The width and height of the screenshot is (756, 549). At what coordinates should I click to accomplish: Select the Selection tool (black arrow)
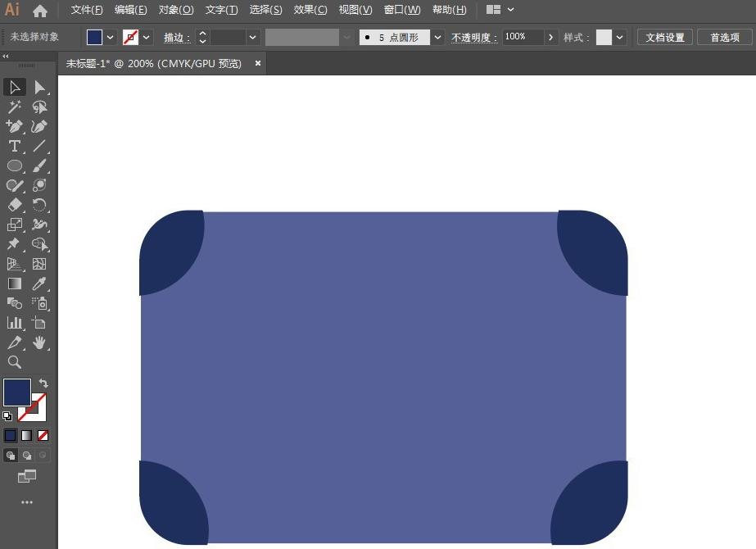point(15,88)
